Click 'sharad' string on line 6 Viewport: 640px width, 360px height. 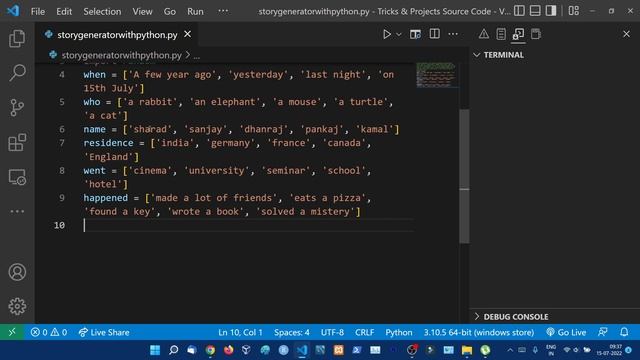pyautogui.click(x=150, y=129)
